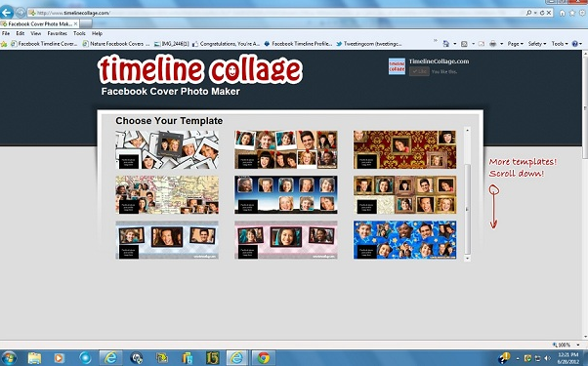Switch to second Internet Explorer taskbar window

coord(236,358)
